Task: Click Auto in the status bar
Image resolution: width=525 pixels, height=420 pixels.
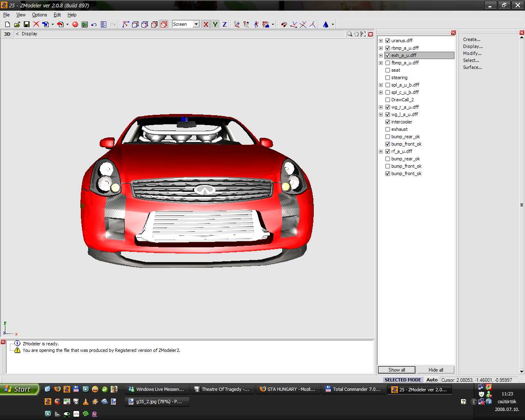Action: 432,380
